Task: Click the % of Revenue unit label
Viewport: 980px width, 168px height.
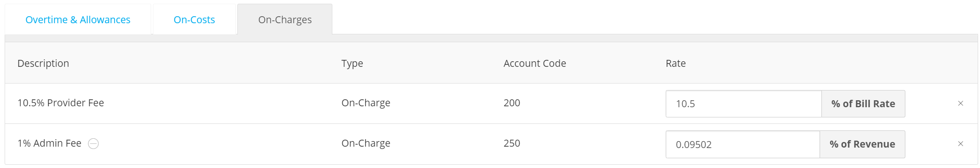Action: point(862,144)
